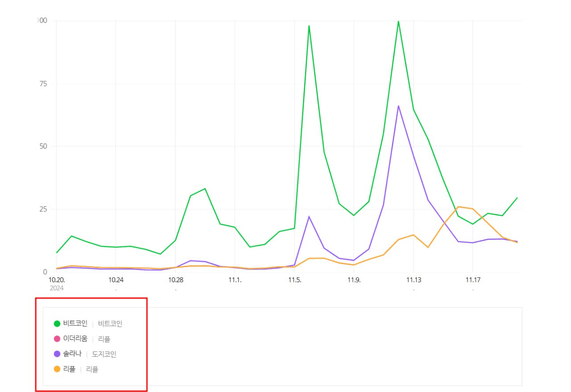
Task: Click the 11.13 date axis label
Action: [x=414, y=280]
